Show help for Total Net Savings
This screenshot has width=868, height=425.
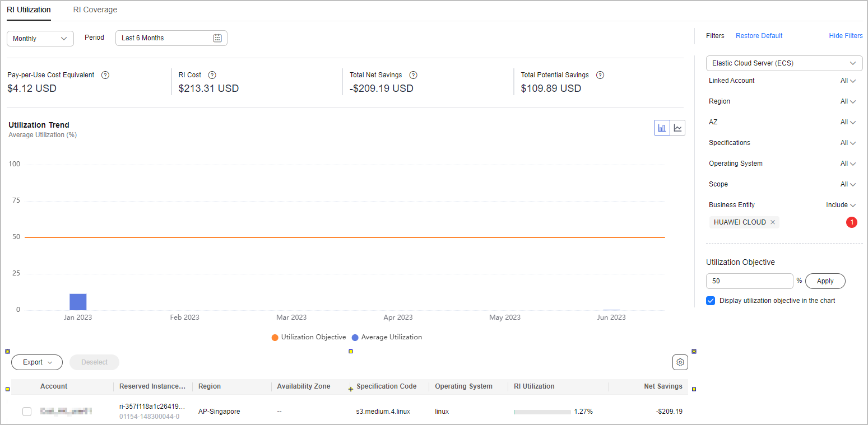point(413,75)
